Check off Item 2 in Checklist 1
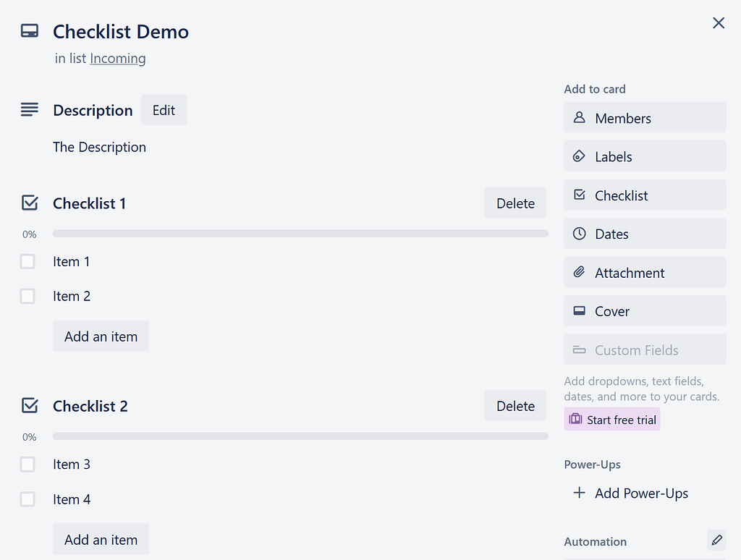Screen dimensions: 741x560 (27, 296)
